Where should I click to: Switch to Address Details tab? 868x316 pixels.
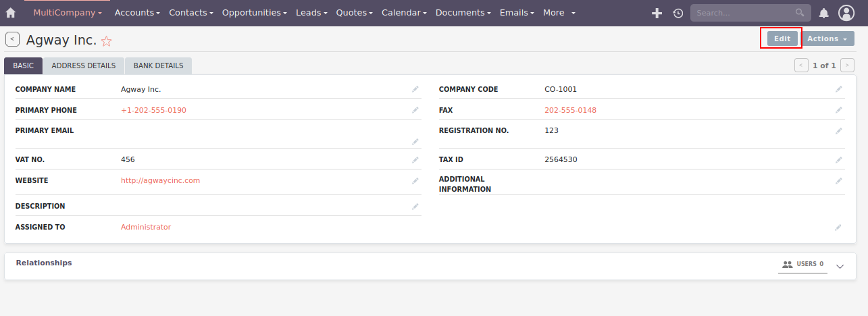pos(84,65)
